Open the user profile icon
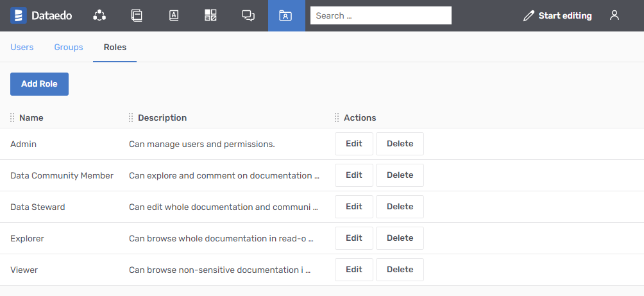Screen dimensions: 644x296 [614, 15]
